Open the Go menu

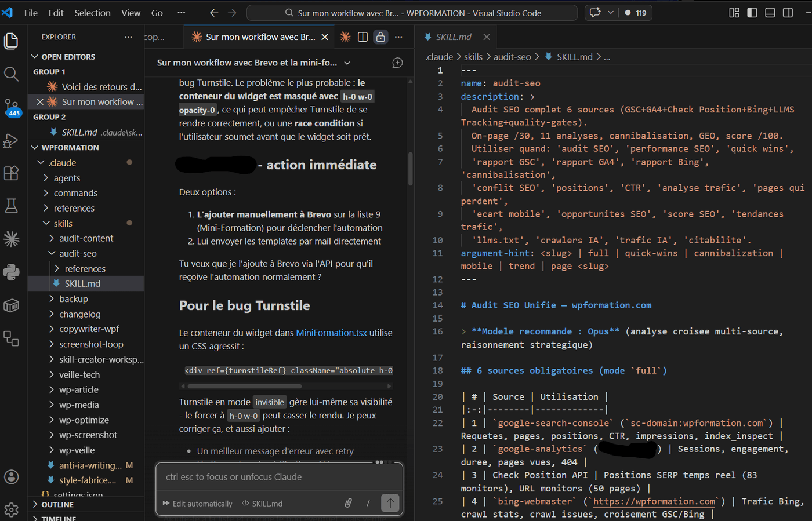pos(157,12)
